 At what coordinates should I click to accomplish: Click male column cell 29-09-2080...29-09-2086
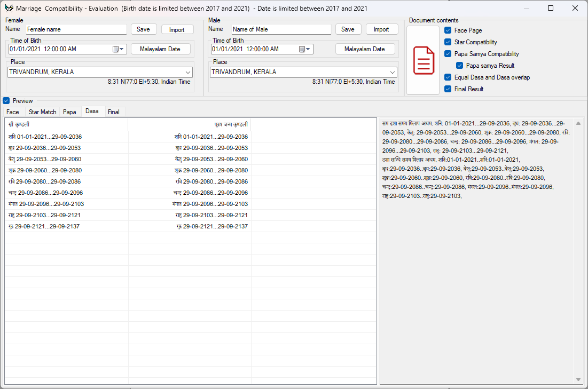pos(190,182)
